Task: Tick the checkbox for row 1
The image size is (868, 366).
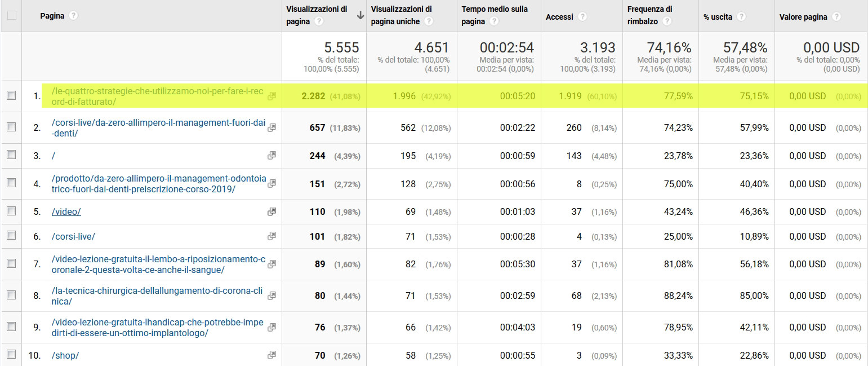Action: coord(11,96)
